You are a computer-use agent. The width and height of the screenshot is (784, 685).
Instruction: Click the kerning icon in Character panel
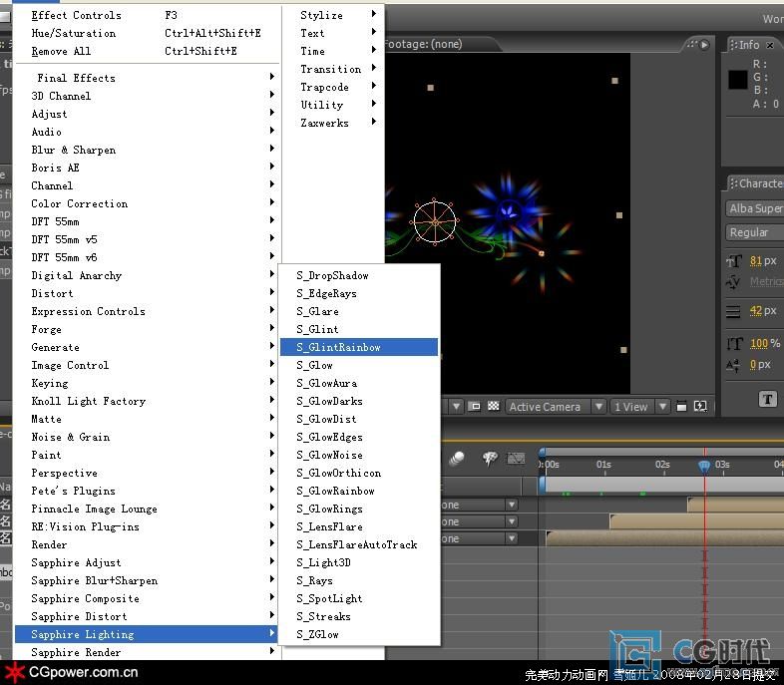click(x=733, y=282)
